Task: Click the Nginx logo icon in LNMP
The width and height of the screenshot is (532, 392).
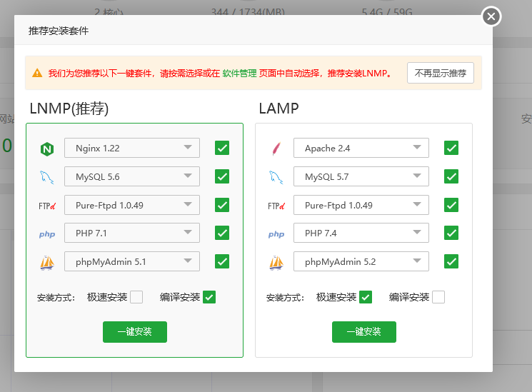Action: [x=47, y=149]
